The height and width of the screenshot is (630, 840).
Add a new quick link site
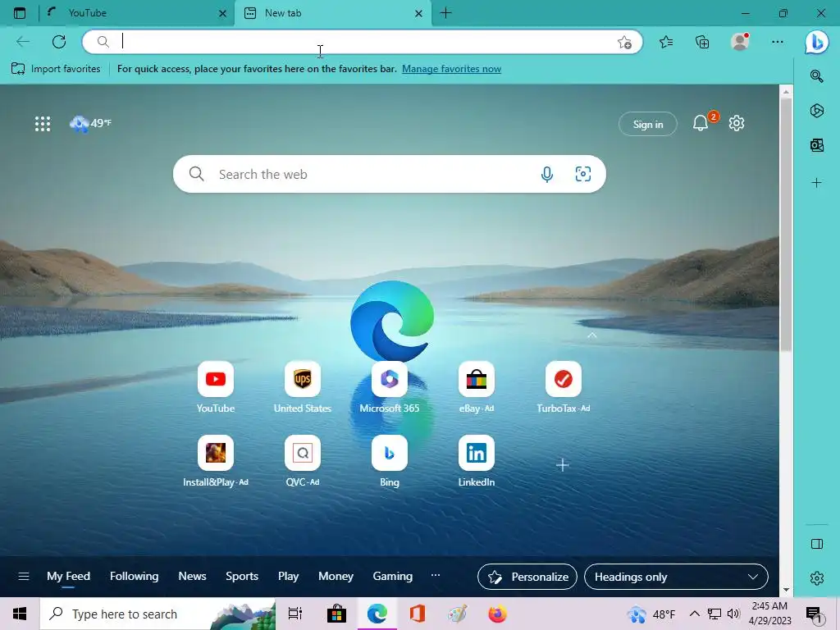click(x=562, y=465)
